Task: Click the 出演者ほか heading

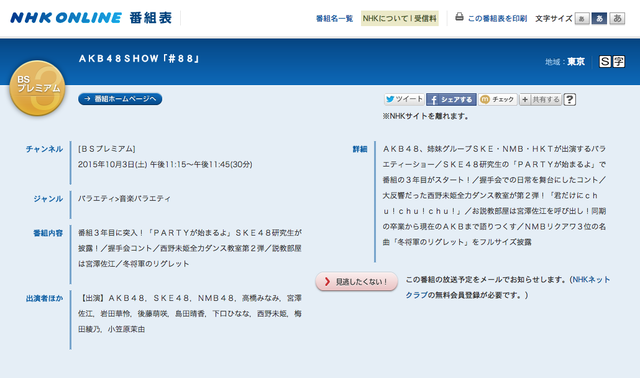Action: point(44,298)
